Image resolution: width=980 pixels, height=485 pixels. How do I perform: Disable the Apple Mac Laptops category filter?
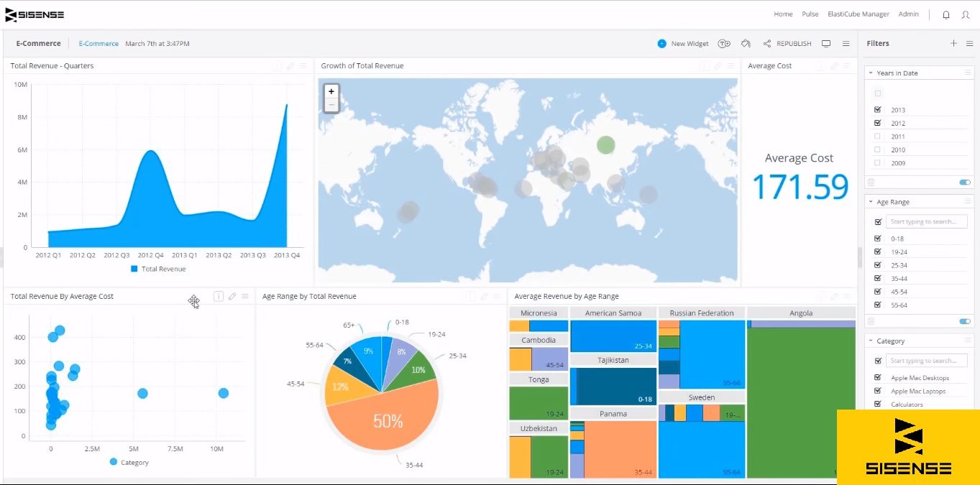pos(877,391)
